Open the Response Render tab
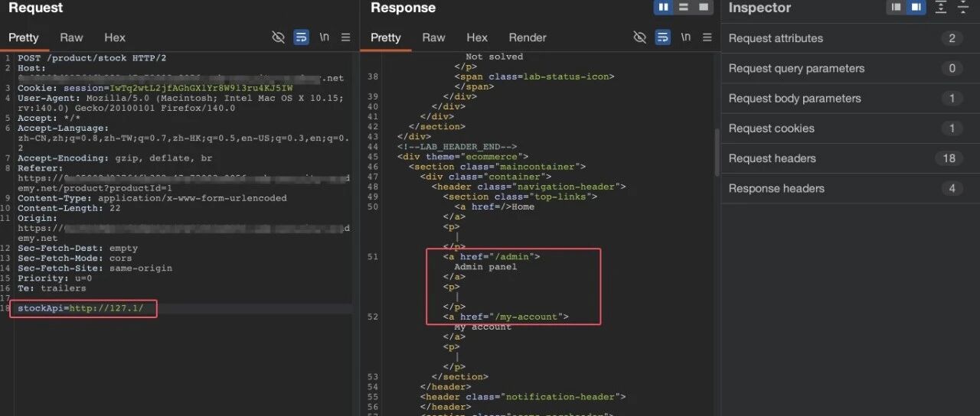980x416 pixels. [x=528, y=37]
